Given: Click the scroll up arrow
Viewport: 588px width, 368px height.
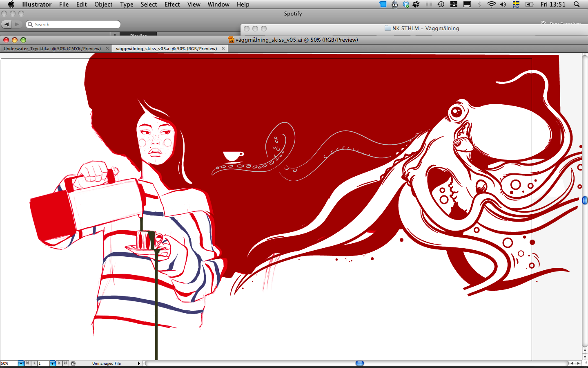Looking at the screenshot, I should point(585,350).
